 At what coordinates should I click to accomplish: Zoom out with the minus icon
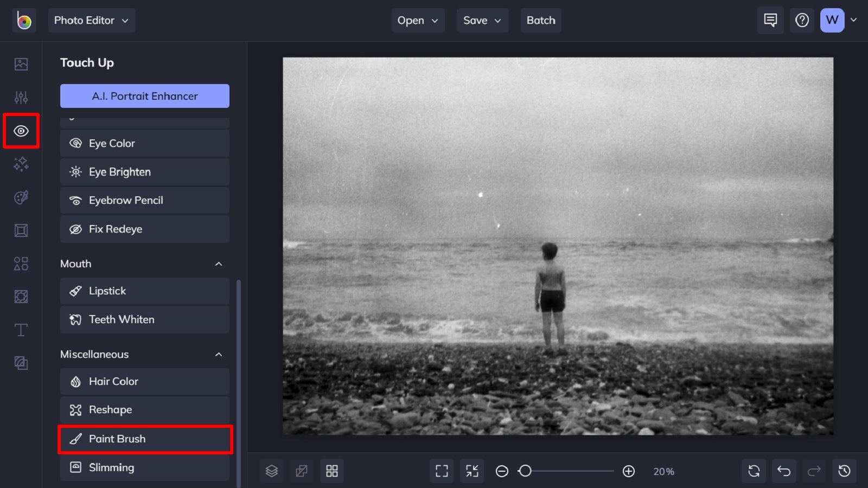pyautogui.click(x=501, y=471)
